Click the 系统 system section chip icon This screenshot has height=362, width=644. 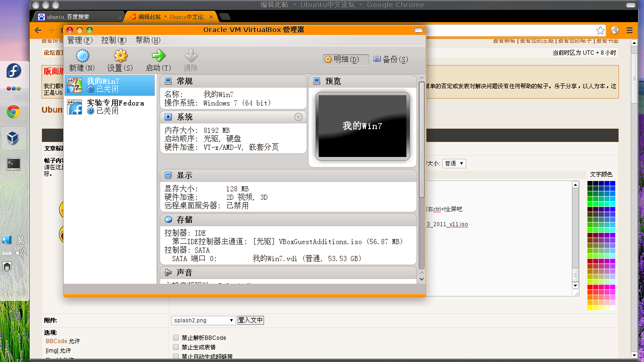(x=168, y=117)
